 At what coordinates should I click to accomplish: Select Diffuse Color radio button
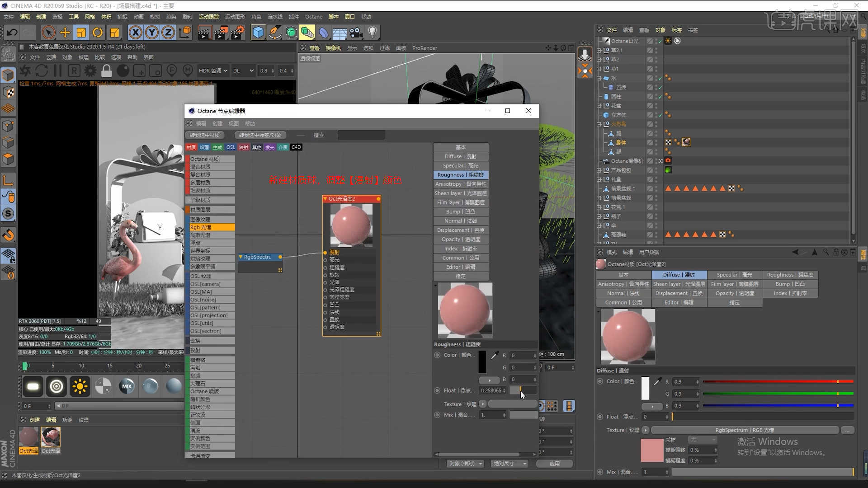600,381
